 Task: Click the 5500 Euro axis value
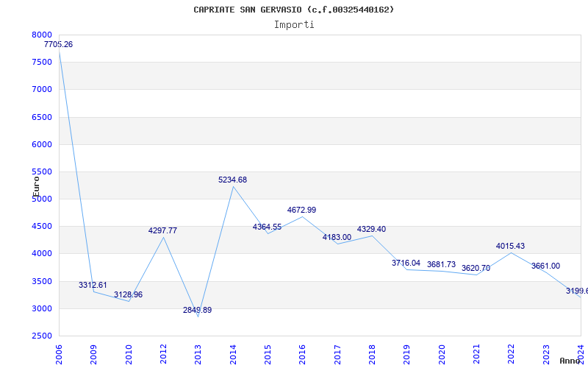pyautogui.click(x=42, y=172)
